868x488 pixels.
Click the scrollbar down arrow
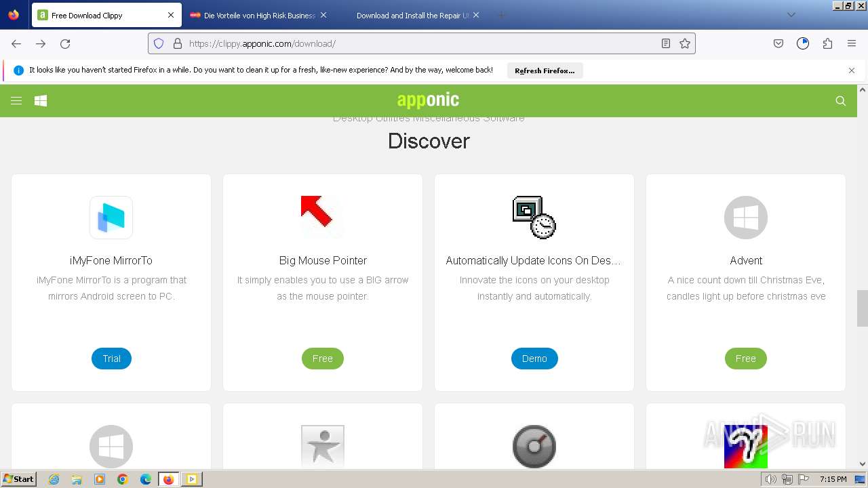[863, 464]
